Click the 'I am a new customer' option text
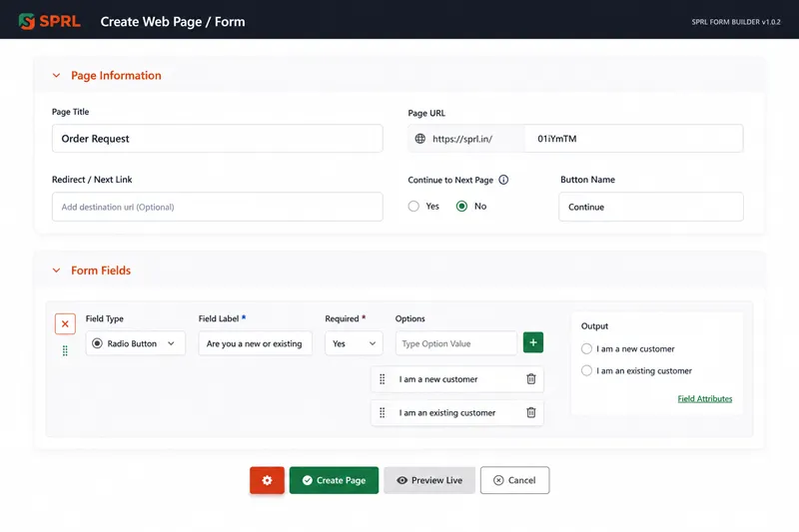Image resolution: width=799 pixels, height=532 pixels. (438, 379)
